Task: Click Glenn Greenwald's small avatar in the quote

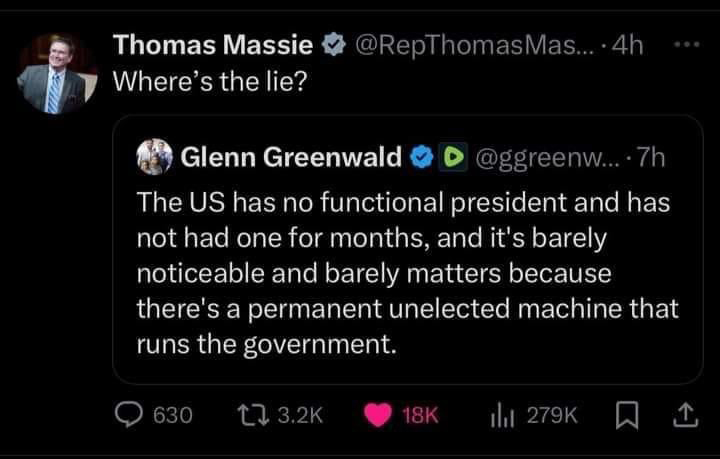Action: 155,156
